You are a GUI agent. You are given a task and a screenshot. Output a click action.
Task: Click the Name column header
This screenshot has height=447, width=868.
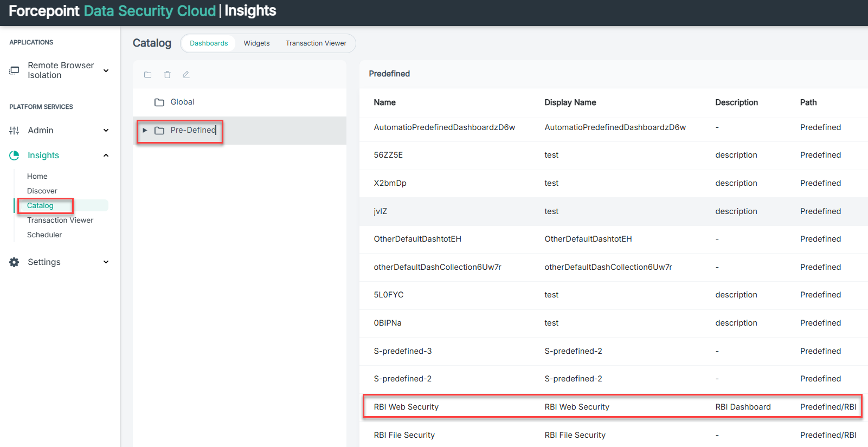[384, 102]
